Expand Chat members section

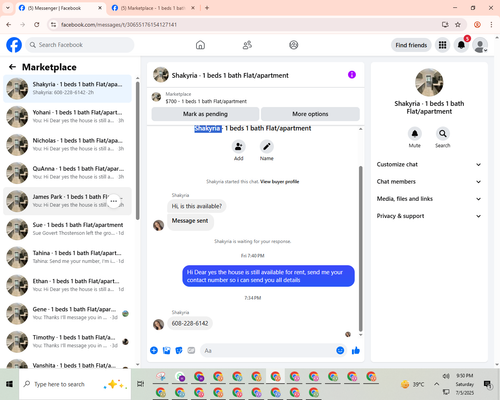click(x=429, y=182)
